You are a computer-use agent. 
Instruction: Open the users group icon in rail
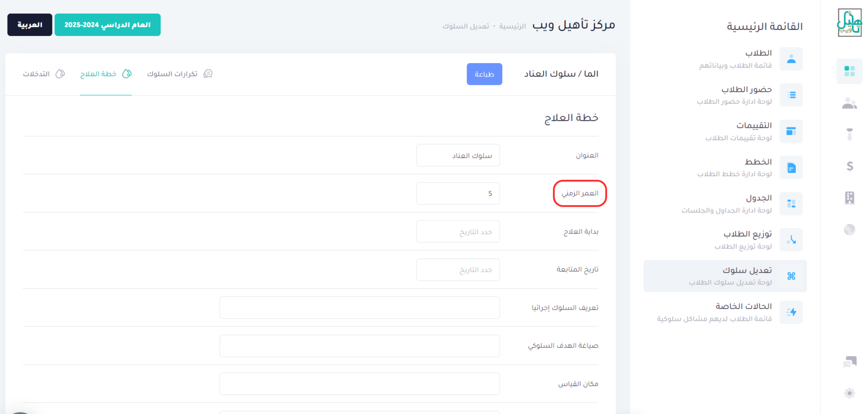(849, 103)
